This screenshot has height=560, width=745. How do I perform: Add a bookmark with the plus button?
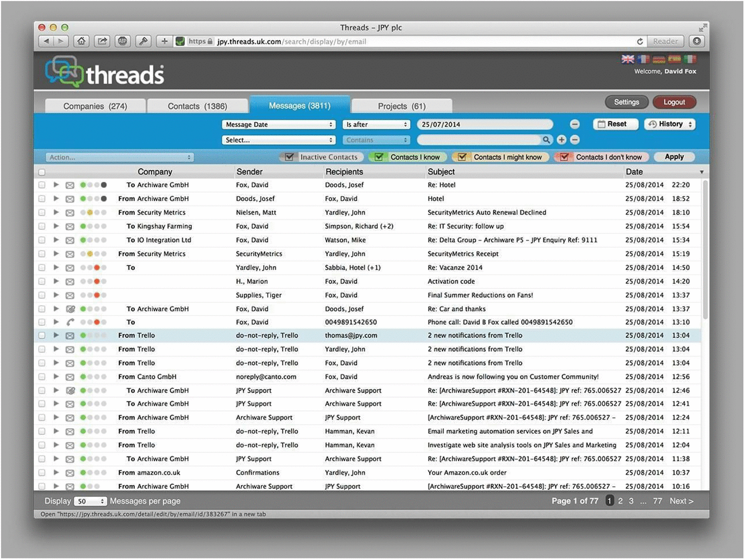(164, 41)
